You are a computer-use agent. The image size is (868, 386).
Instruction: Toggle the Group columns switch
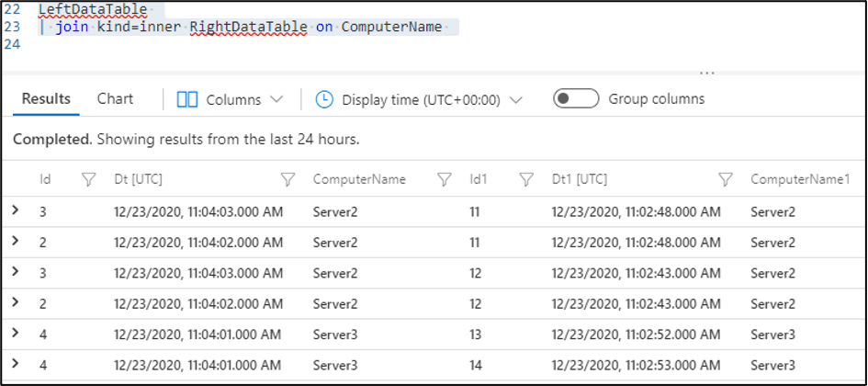point(576,99)
